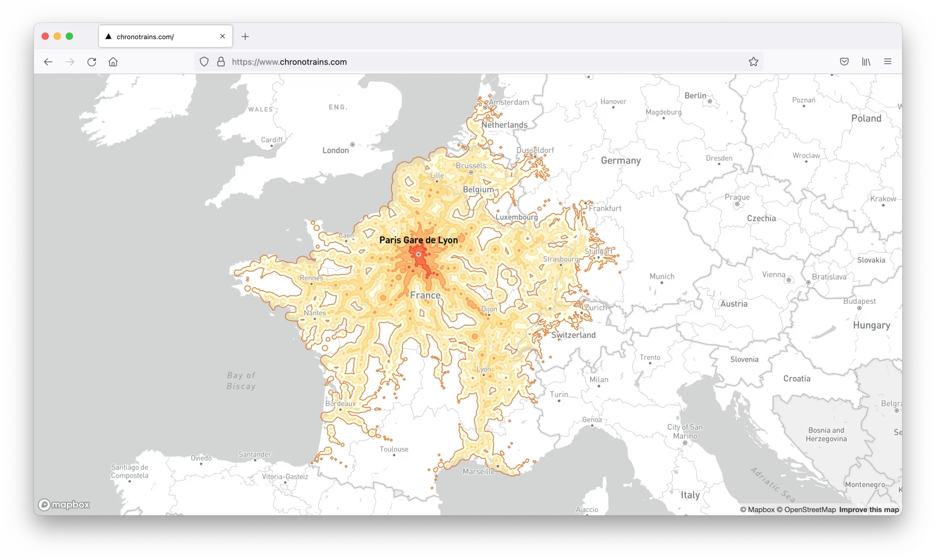Open a new tab with plus button

[245, 37]
